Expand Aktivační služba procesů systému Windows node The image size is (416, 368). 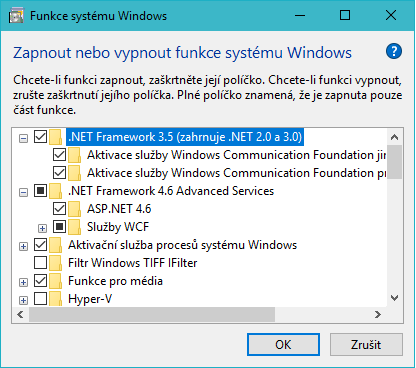23,246
